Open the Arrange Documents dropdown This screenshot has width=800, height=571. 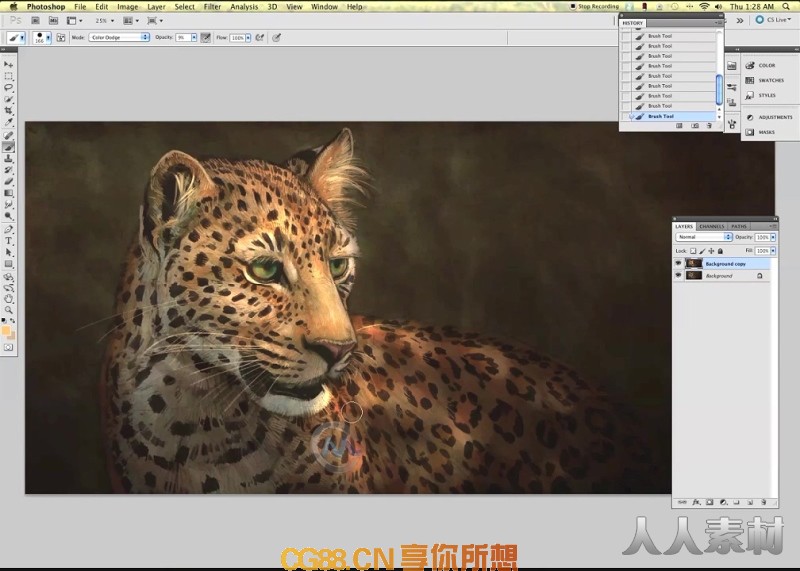coord(131,21)
